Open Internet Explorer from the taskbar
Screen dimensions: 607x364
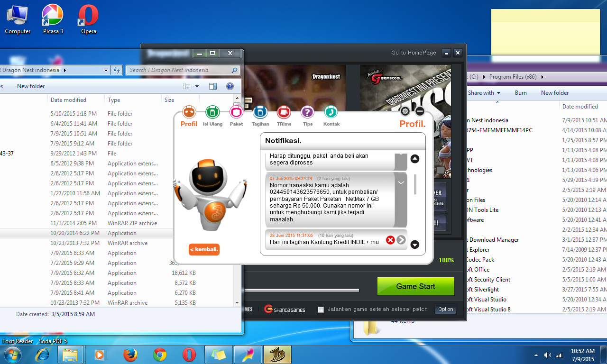click(43, 355)
